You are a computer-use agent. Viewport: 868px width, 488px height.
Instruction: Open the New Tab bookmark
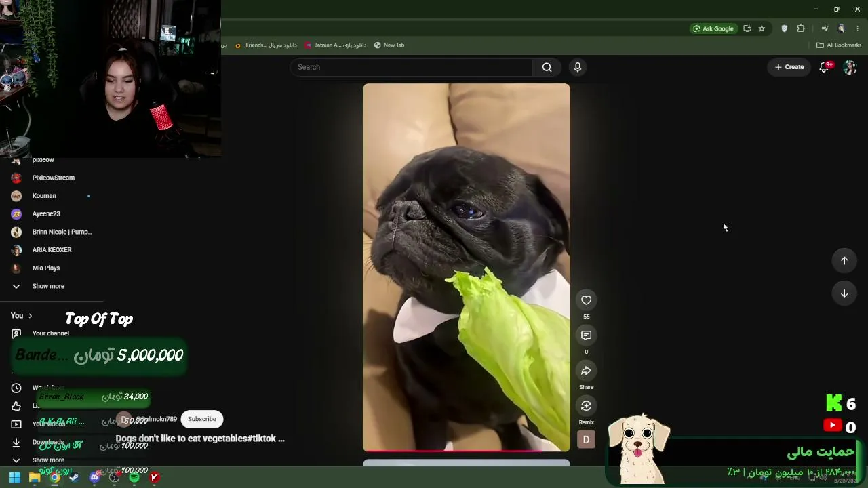click(x=389, y=45)
